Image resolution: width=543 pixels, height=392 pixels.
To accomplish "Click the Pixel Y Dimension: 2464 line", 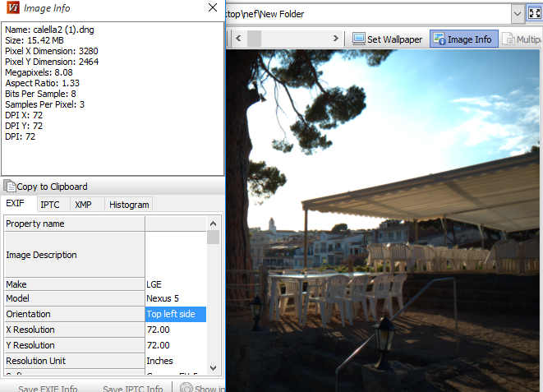I will (52, 62).
